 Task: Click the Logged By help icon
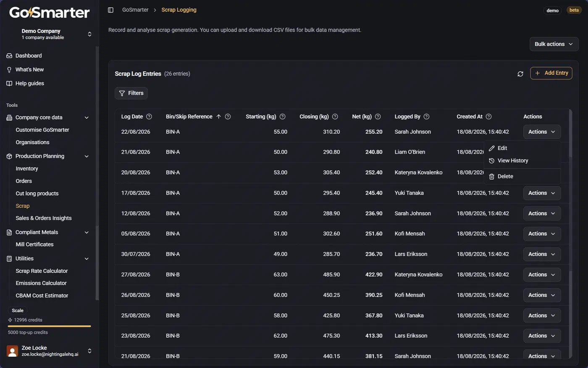[426, 116]
